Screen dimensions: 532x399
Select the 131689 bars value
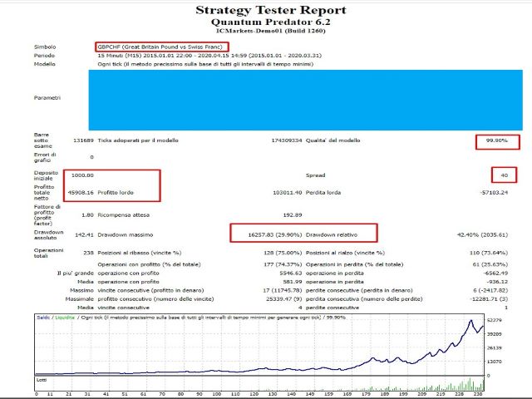[x=83, y=140]
